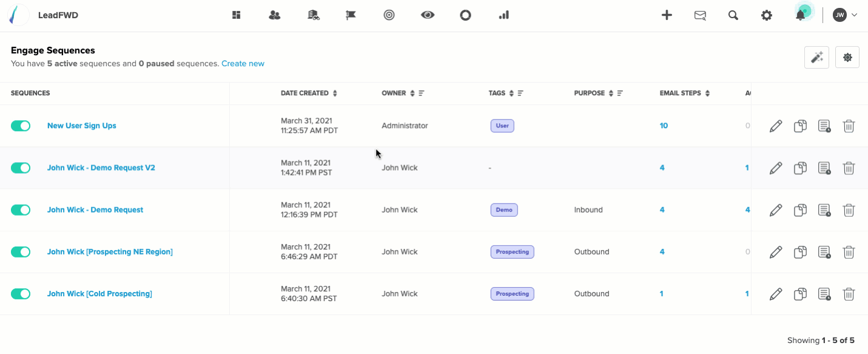Image resolution: width=868 pixels, height=354 pixels.
Task: Click the Create new link
Action: [243, 64]
